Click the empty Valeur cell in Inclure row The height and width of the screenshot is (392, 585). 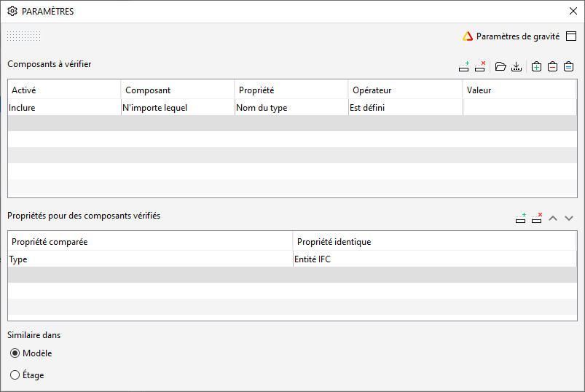[x=519, y=107]
